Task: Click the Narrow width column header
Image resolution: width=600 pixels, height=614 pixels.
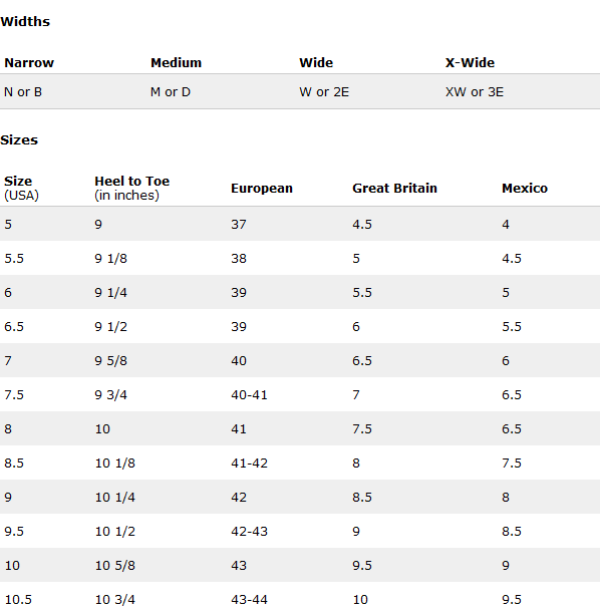Action: [29, 63]
